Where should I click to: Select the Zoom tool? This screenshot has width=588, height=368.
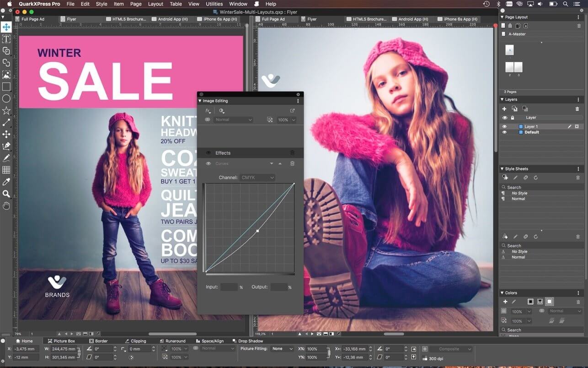[x=6, y=193]
